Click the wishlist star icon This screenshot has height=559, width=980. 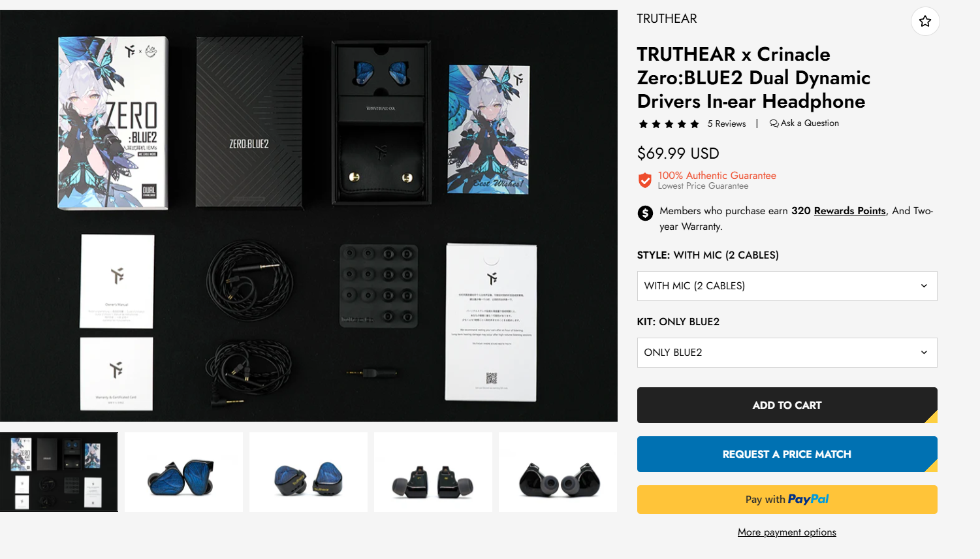[925, 22]
